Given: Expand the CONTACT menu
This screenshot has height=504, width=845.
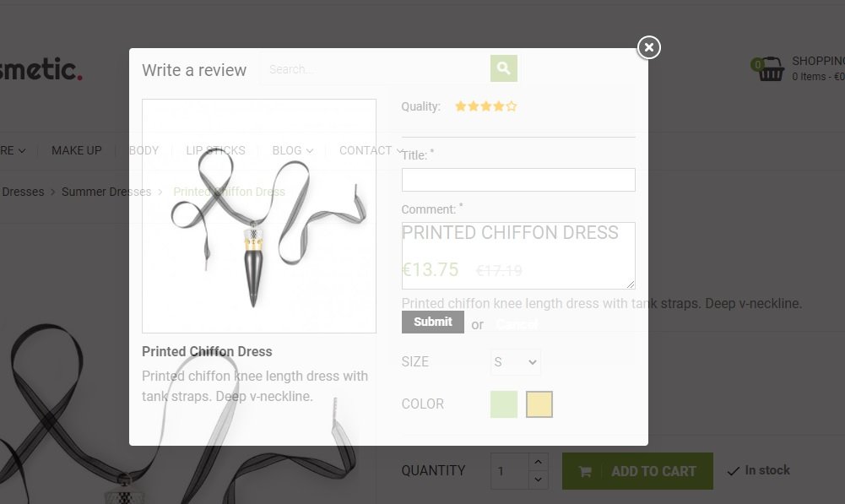Looking at the screenshot, I should (371, 150).
